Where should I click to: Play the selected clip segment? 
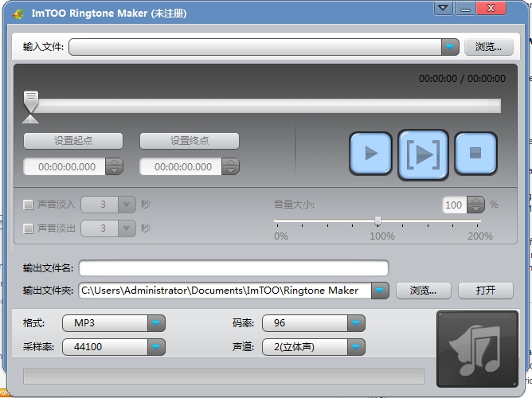click(x=423, y=154)
